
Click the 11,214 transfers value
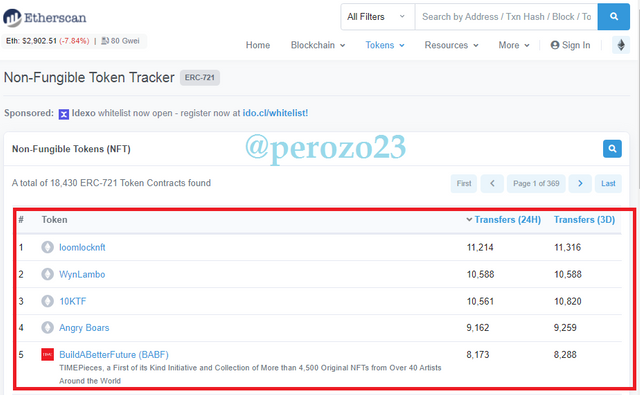(x=480, y=247)
